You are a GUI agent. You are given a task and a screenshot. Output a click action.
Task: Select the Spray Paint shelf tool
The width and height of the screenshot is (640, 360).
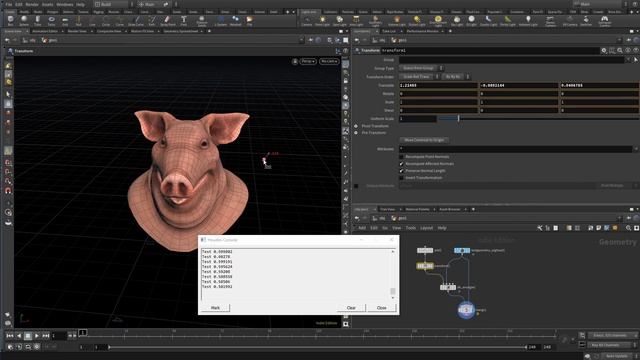click(x=167, y=20)
